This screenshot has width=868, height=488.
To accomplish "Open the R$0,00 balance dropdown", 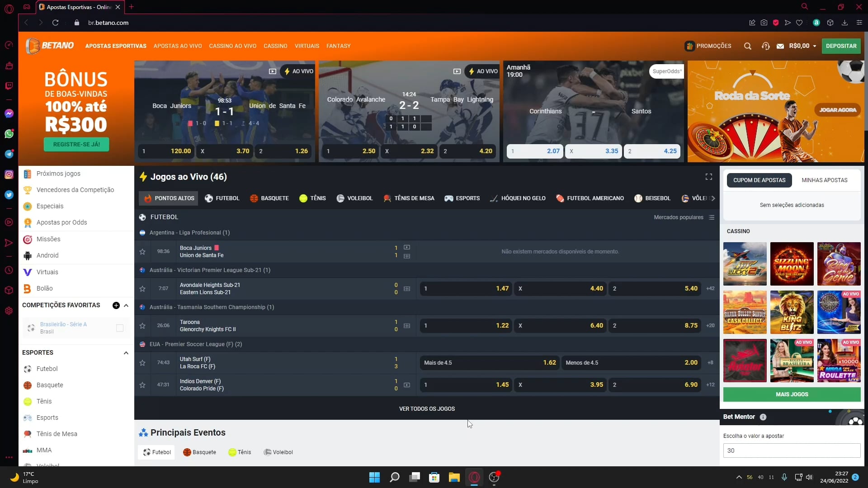I will point(802,46).
